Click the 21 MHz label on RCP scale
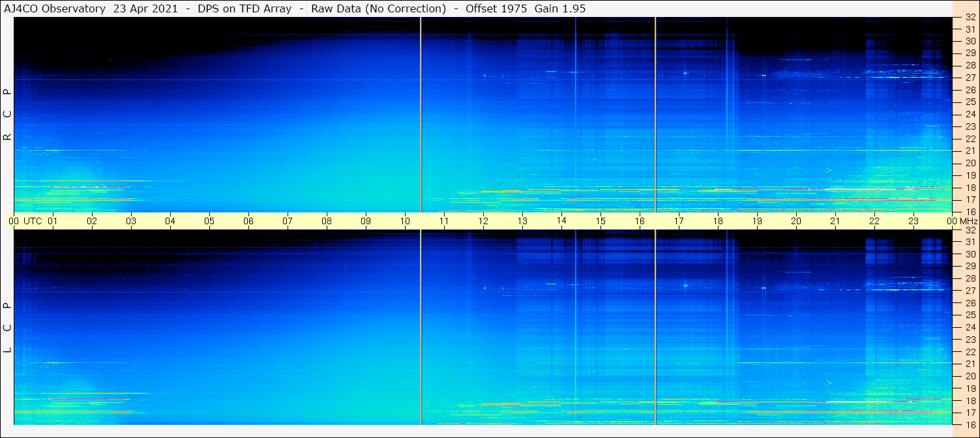The image size is (980, 438). tap(970, 151)
